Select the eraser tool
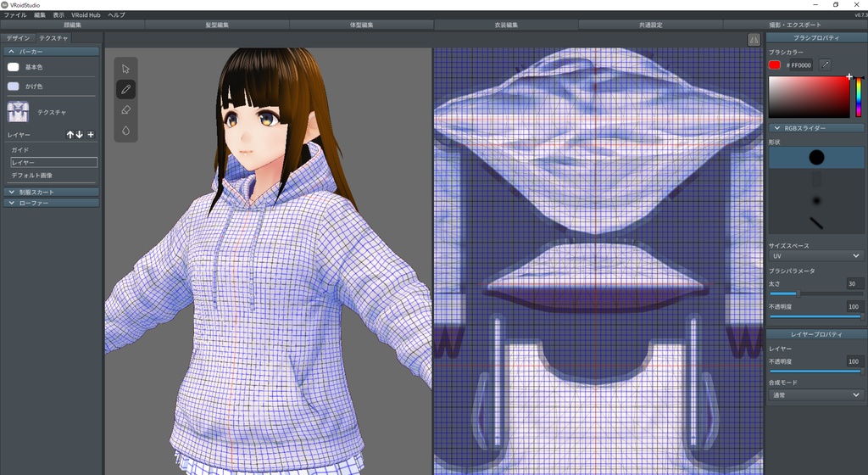Screen dimensions: 868x475 (125, 109)
